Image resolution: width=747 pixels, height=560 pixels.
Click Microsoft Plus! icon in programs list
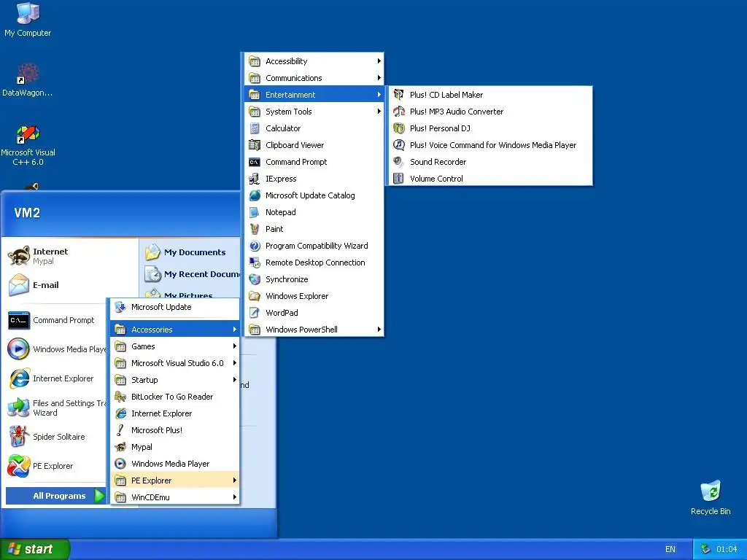click(120, 430)
